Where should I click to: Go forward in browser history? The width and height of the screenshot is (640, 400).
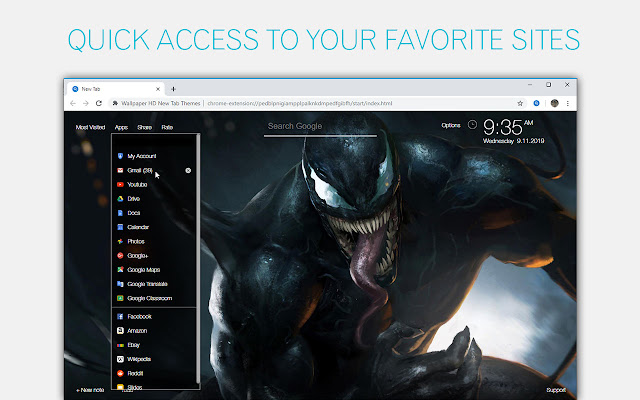click(x=86, y=103)
